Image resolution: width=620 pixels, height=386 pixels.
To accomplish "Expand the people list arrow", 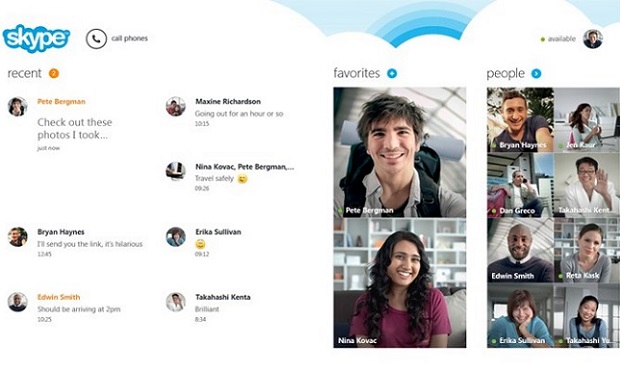I will 536,73.
